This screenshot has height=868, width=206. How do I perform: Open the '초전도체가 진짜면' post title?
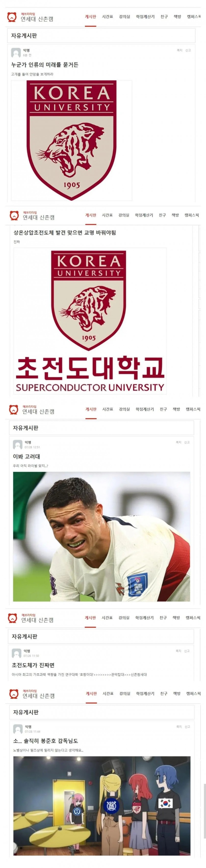coord(33,665)
